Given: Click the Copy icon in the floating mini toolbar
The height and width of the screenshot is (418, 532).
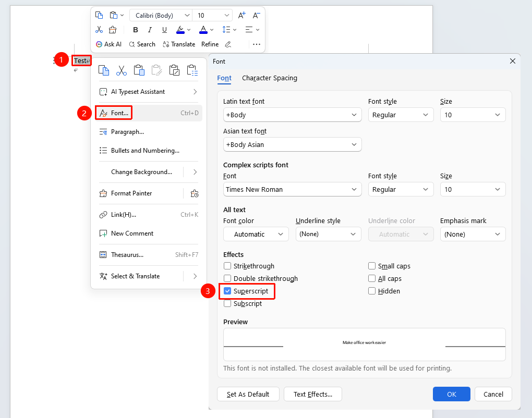Looking at the screenshot, I should tap(99, 15).
